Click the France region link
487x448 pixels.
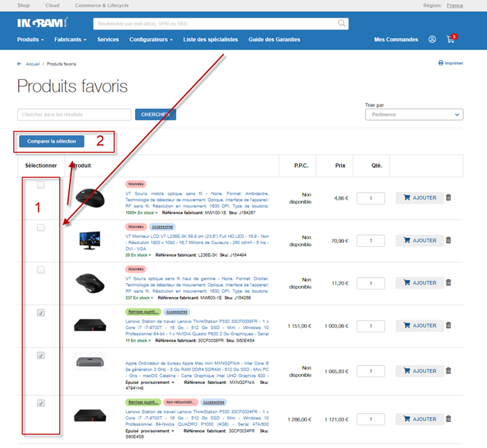pos(455,6)
